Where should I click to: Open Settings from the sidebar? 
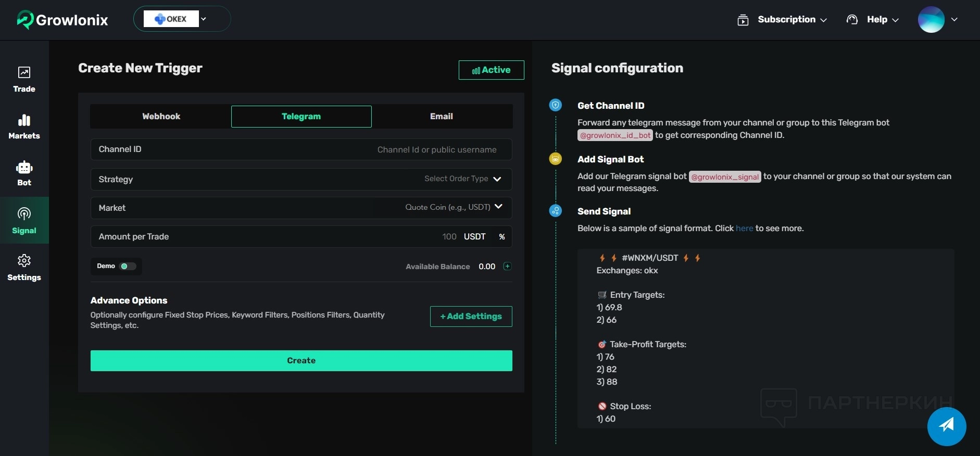coord(24,267)
